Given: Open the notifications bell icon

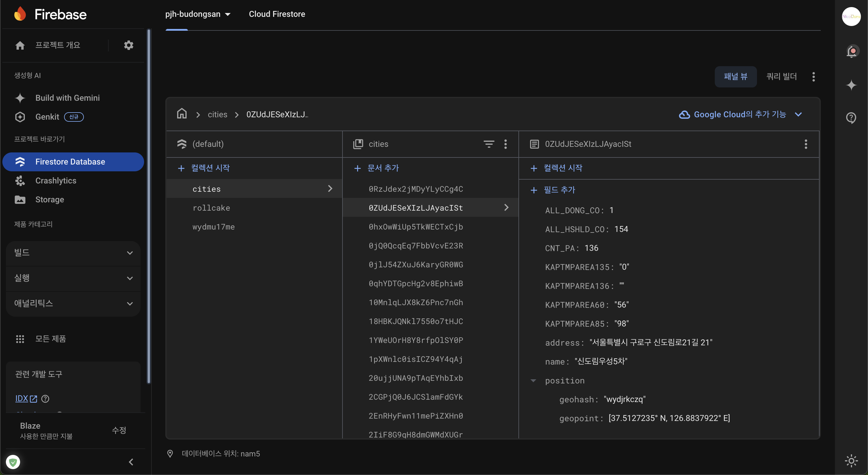Looking at the screenshot, I should 851,51.
